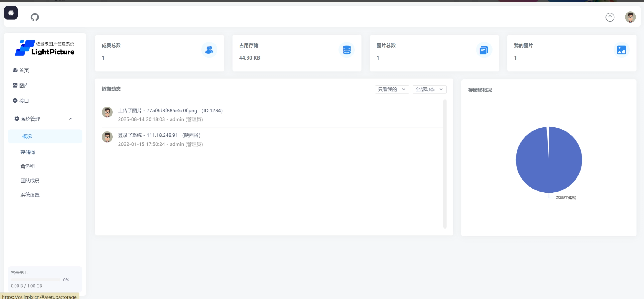
Task: Click the My Pictures card icon
Action: (x=621, y=50)
